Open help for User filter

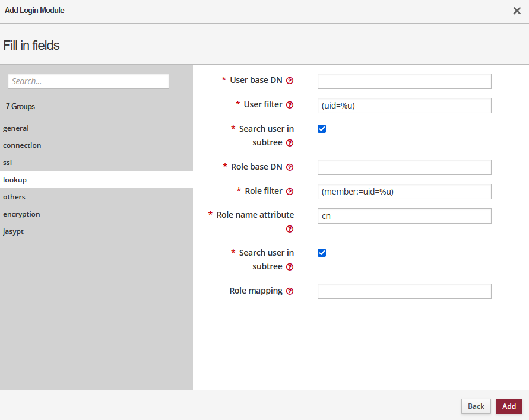[x=290, y=104]
